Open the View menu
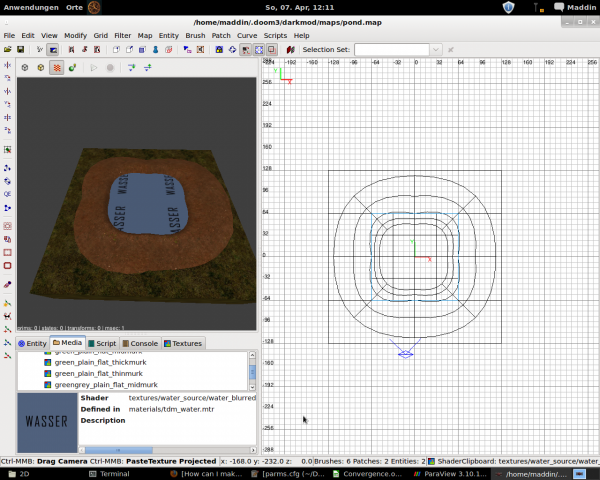Viewport: 600px width, 480px height. pos(49,36)
